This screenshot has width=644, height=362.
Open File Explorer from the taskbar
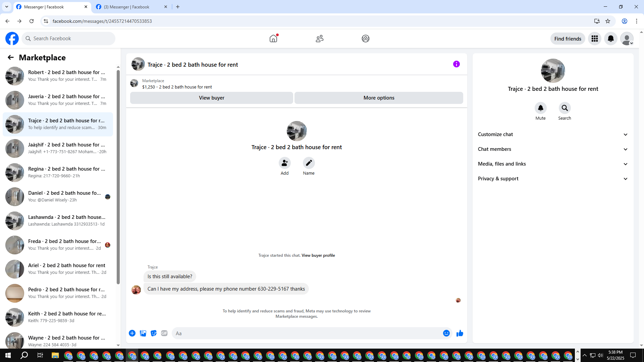55,355
